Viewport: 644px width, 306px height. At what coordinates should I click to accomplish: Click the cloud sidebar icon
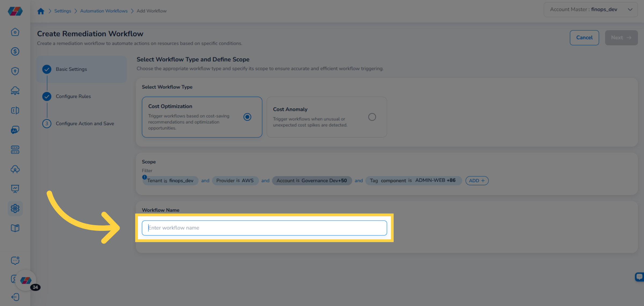[x=15, y=91]
